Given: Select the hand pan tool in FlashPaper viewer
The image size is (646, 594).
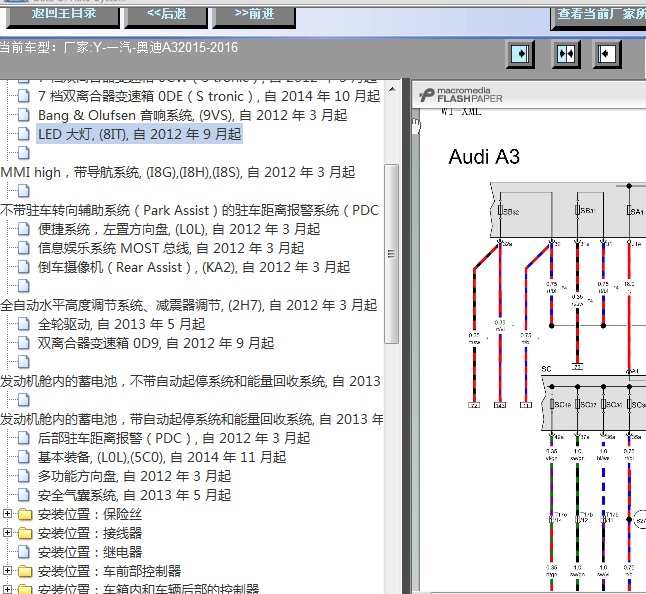Looking at the screenshot, I should [416, 126].
